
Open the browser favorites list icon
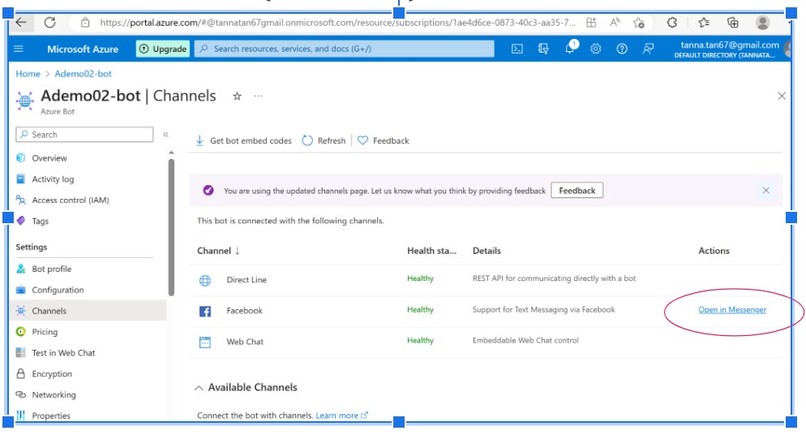click(x=704, y=22)
